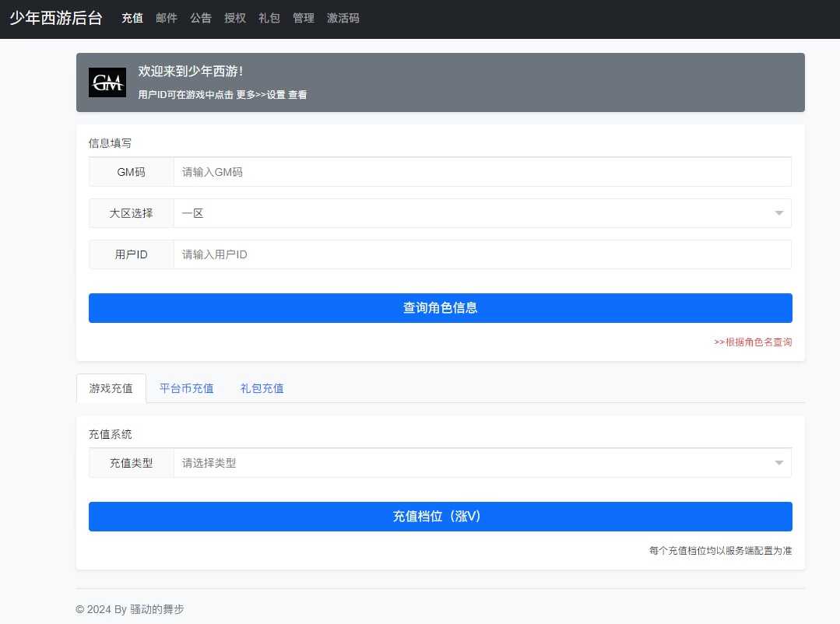Open the 激活码 menu item
Image resolution: width=840 pixels, height=624 pixels.
[x=343, y=18]
